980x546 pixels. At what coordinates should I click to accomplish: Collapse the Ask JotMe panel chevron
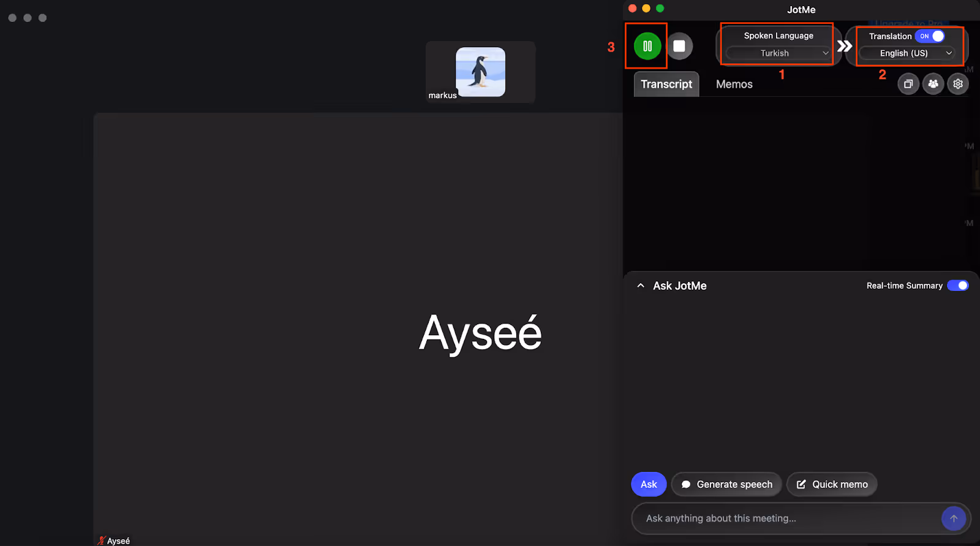point(641,286)
